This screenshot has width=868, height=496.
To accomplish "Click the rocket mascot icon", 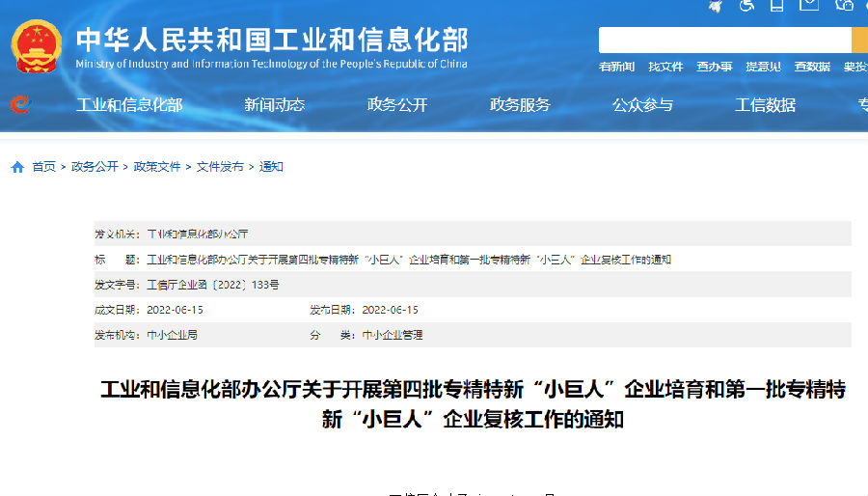I will (x=715, y=6).
